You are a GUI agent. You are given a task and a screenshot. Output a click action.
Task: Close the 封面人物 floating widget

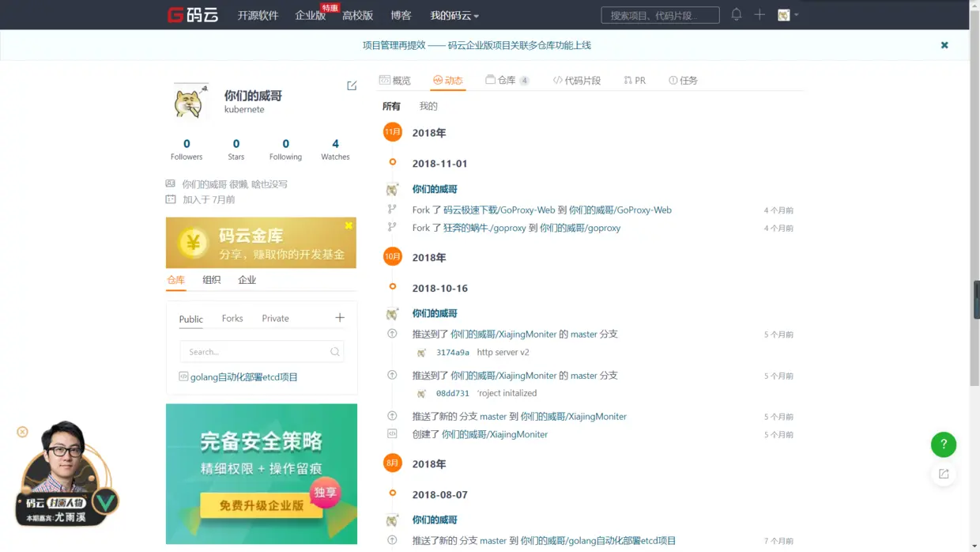point(22,432)
